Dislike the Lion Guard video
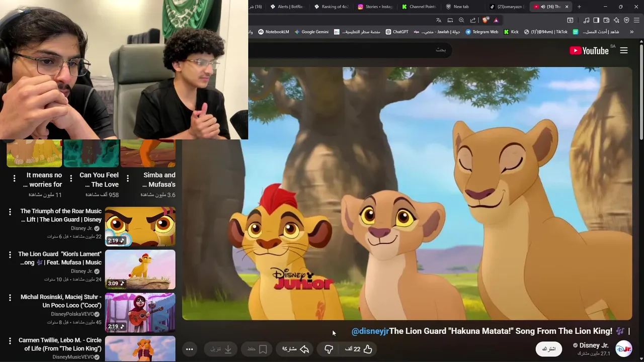The height and width of the screenshot is (362, 644). [x=329, y=349]
